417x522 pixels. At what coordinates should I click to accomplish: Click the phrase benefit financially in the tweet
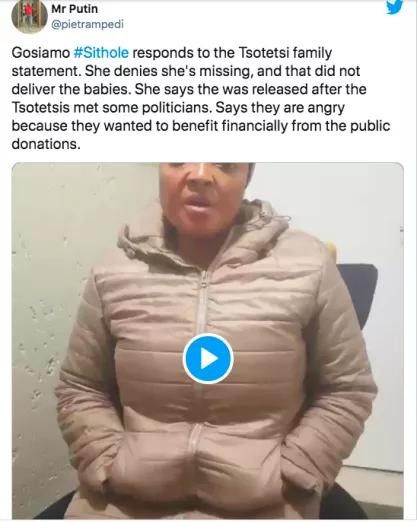pos(230,126)
